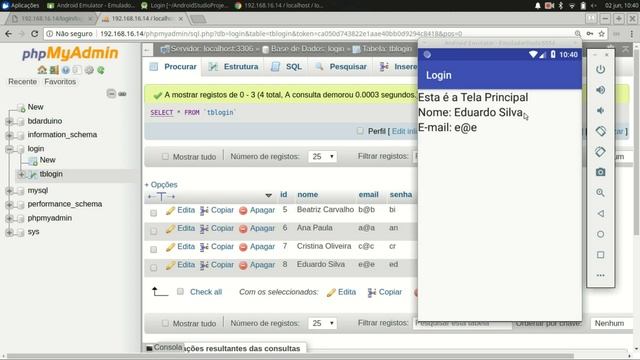Screen dimensions: 640x360
Task: Click lower Filtrar registos input field
Action: (x=462, y=323)
